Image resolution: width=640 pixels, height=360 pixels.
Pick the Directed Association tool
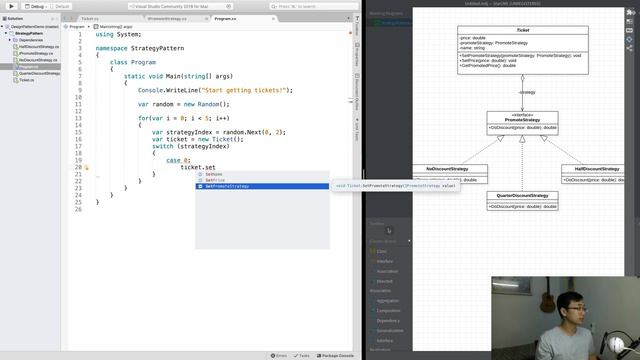[x=384, y=281]
